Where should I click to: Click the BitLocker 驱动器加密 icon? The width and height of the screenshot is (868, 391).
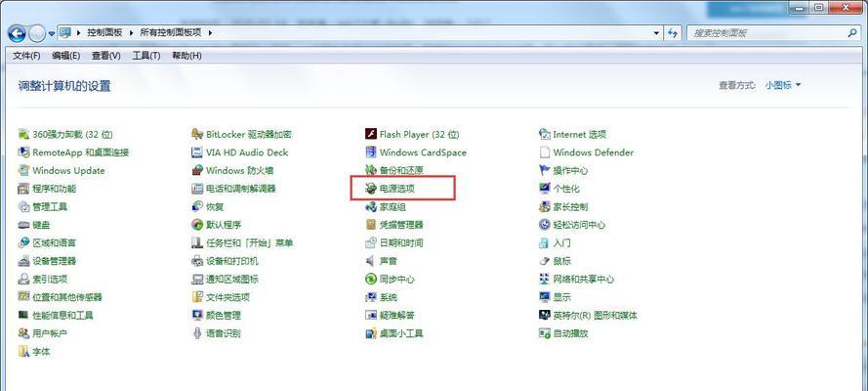(197, 134)
